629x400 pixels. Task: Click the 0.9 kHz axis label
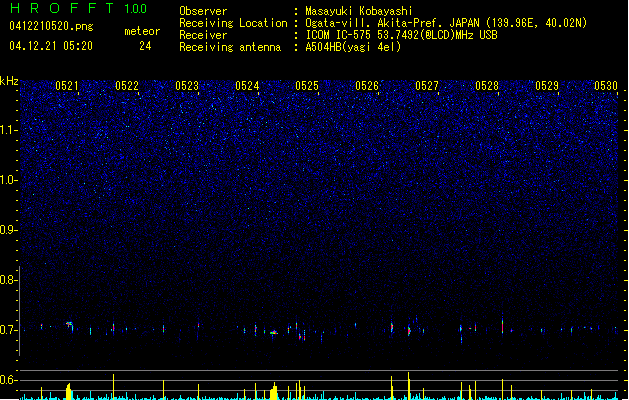(9, 230)
